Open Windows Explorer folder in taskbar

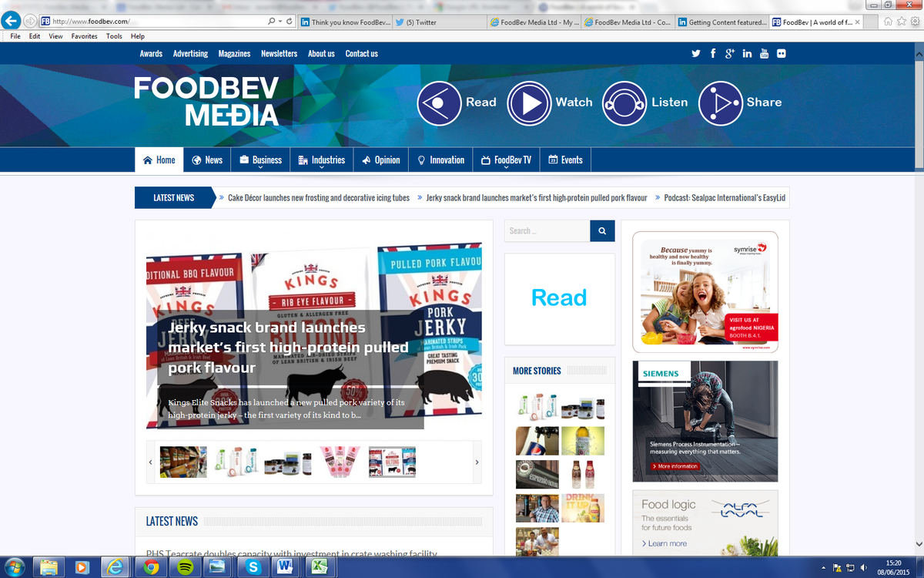(49, 567)
